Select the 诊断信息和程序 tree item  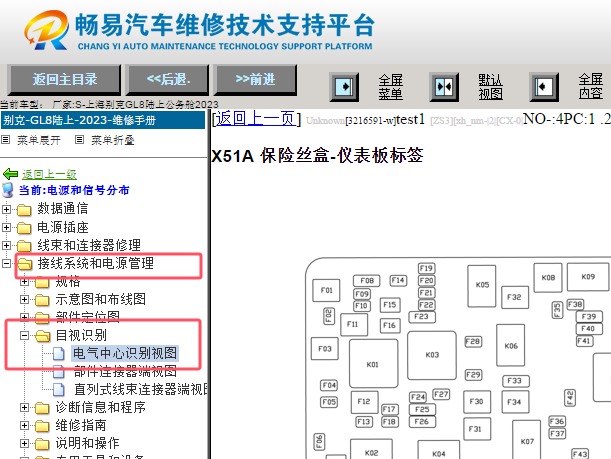point(101,407)
